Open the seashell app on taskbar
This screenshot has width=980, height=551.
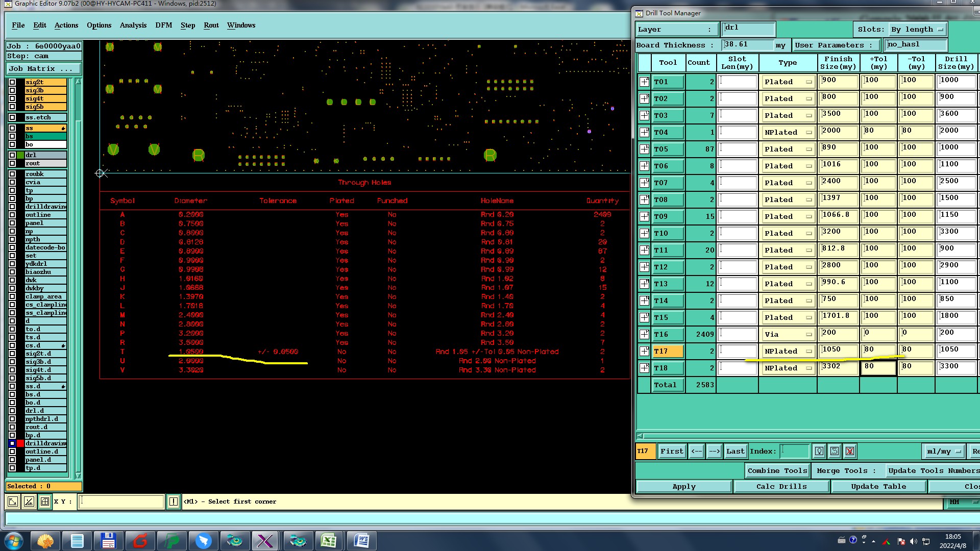[x=45, y=540]
